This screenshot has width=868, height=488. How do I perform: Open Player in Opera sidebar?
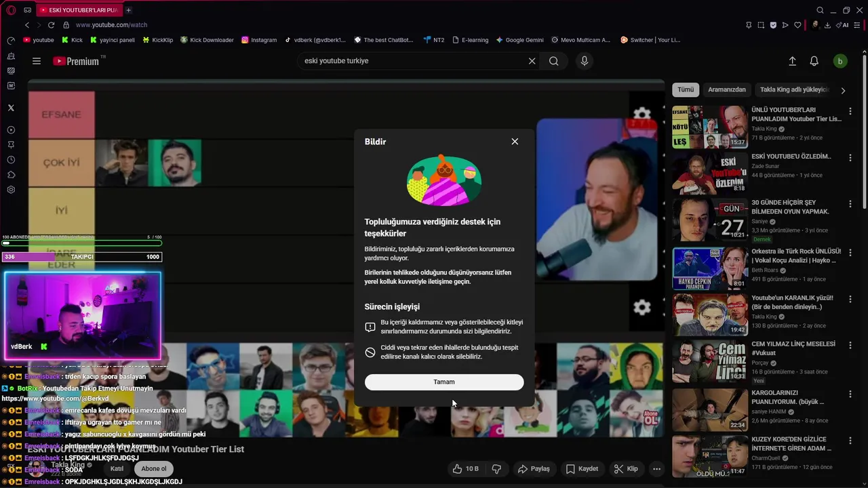click(x=11, y=130)
